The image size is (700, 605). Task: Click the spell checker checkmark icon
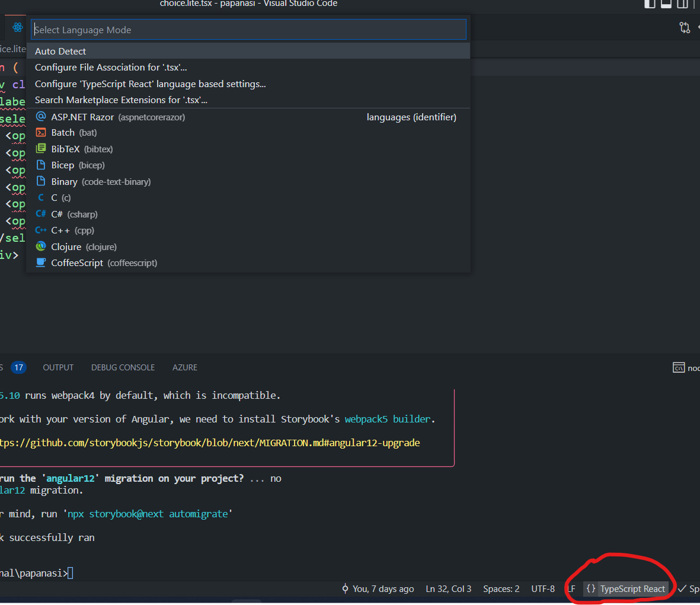tap(682, 589)
